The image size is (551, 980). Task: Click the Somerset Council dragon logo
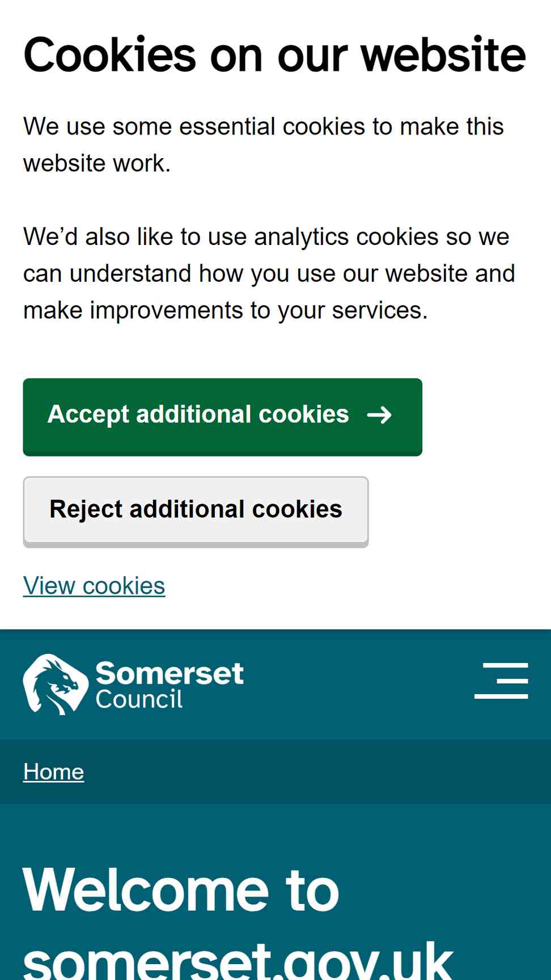pos(56,685)
